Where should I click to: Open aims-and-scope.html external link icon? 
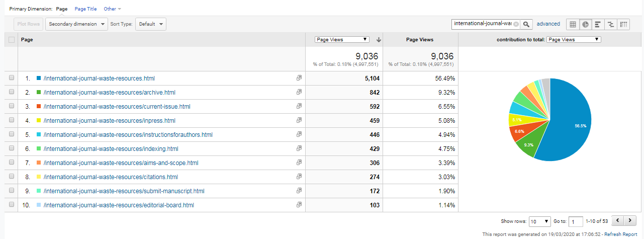click(x=299, y=163)
